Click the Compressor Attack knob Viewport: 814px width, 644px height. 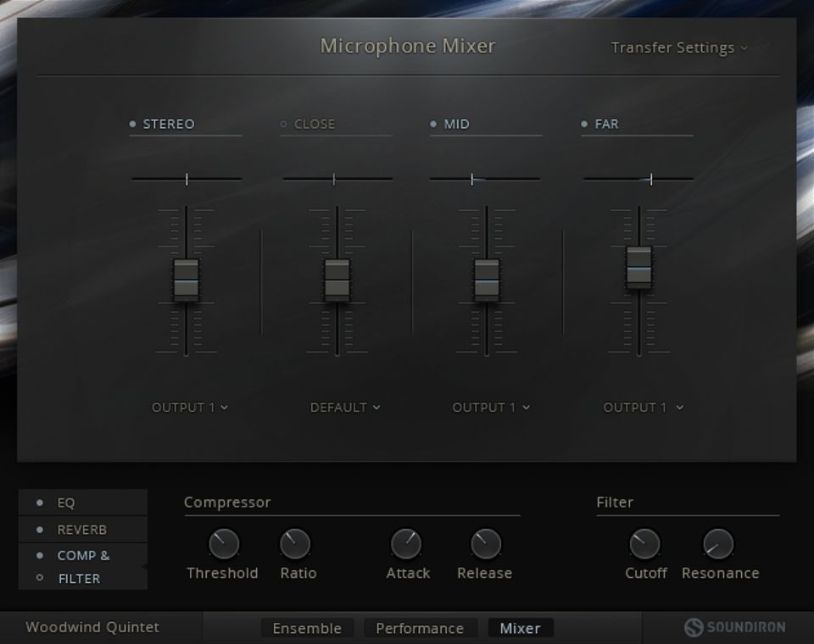(405, 543)
